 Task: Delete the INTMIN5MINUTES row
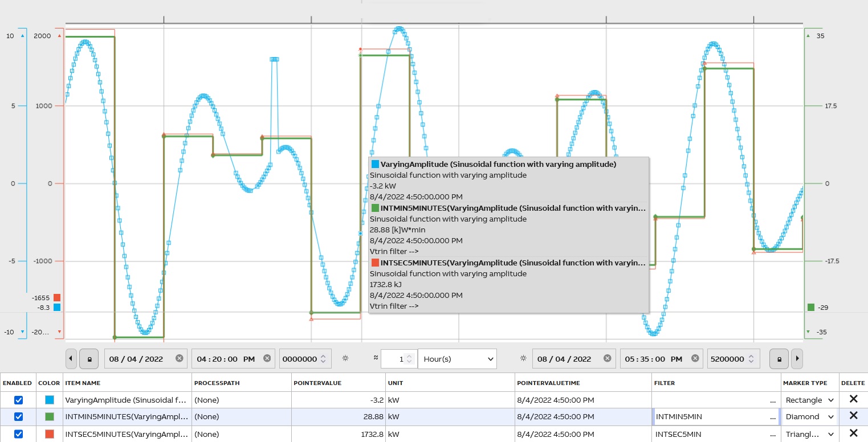coord(853,416)
